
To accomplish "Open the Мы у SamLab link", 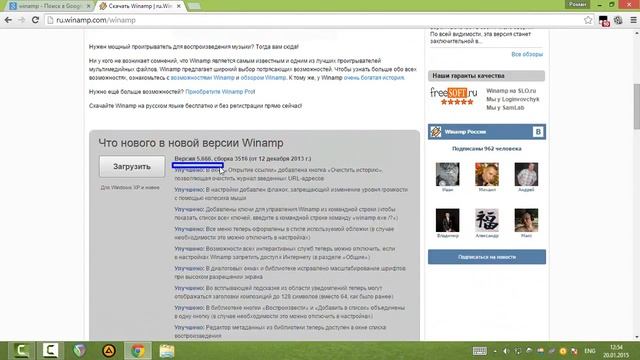I will click(x=505, y=108).
